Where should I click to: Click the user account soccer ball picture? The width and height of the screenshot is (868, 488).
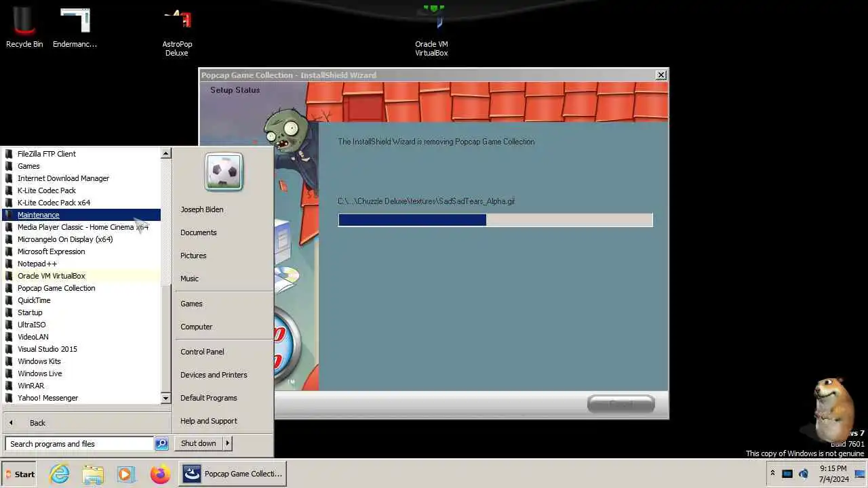pyautogui.click(x=224, y=172)
